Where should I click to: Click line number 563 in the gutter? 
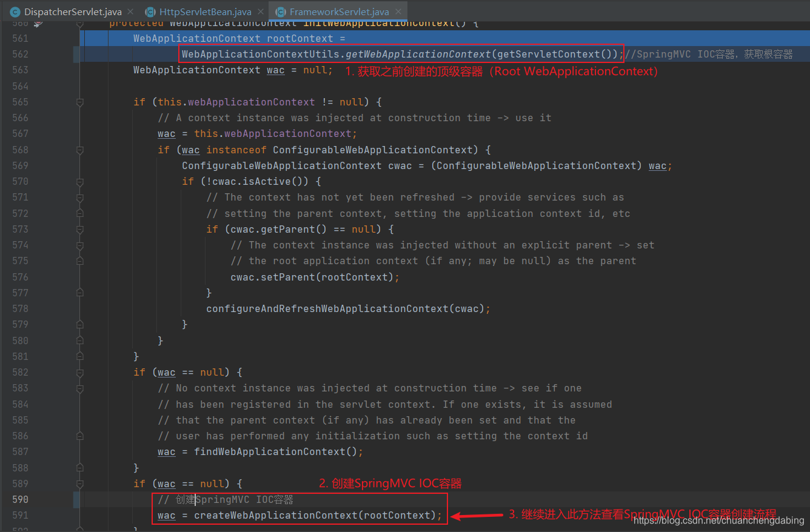point(20,70)
